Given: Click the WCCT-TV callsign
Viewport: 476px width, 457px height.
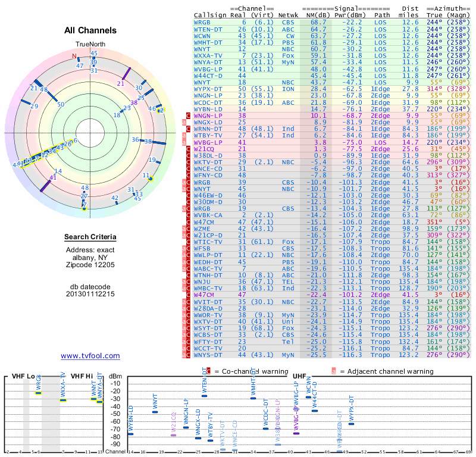Looking at the screenshot, I should pyautogui.click(x=208, y=349).
